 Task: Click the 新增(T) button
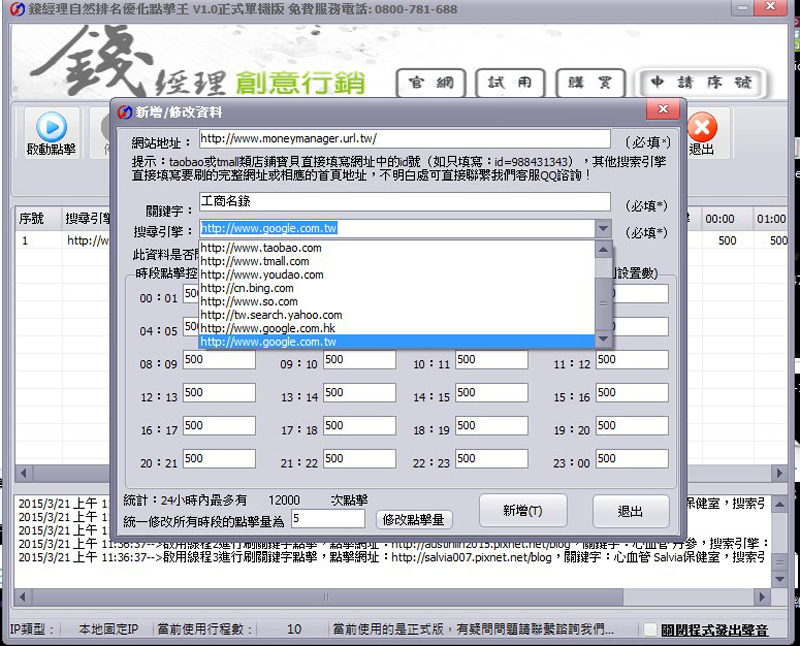point(523,510)
